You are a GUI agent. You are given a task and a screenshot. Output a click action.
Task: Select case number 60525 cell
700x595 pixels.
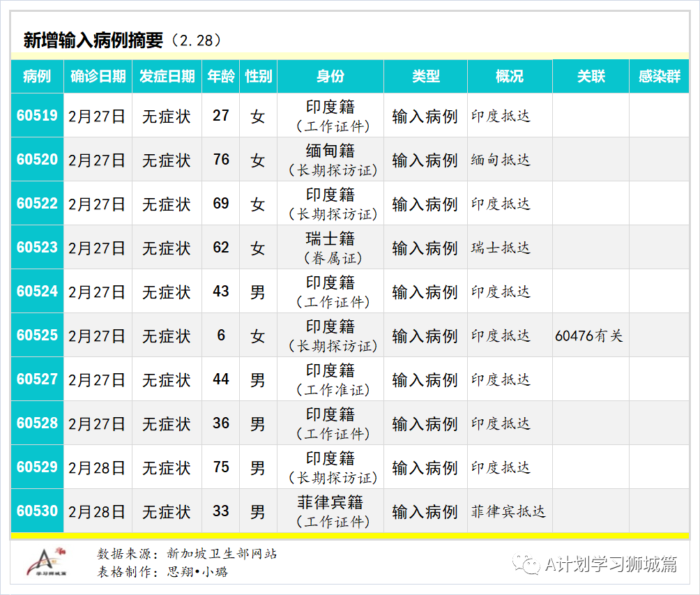click(x=37, y=336)
